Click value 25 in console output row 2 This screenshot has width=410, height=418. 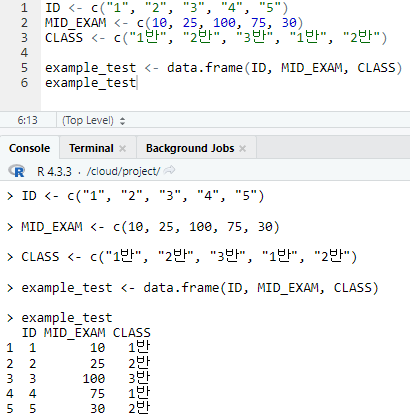[x=98, y=364]
